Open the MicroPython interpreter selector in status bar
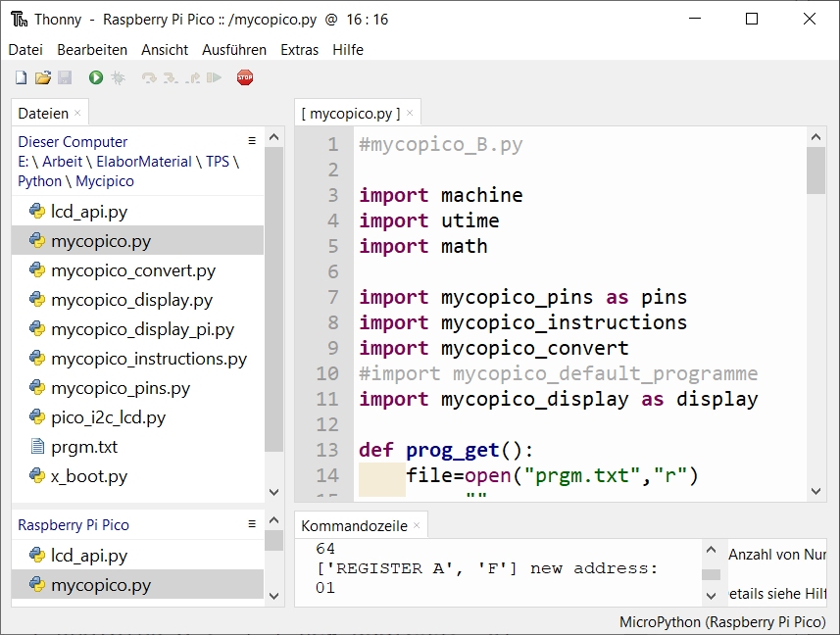Viewport: 840px width, 635px height. [722, 622]
